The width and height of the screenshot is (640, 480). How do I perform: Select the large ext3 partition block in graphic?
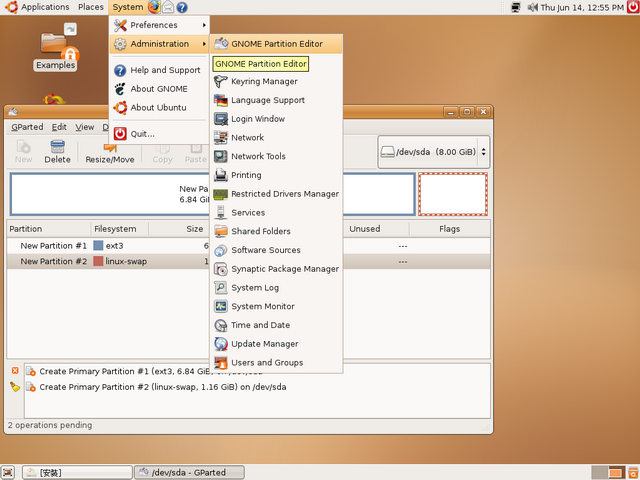coord(213,194)
